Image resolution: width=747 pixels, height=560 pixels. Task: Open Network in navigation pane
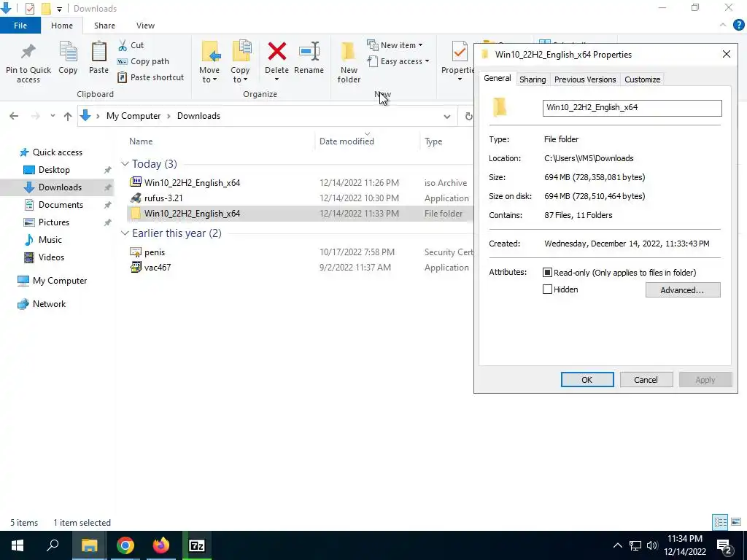(49, 304)
